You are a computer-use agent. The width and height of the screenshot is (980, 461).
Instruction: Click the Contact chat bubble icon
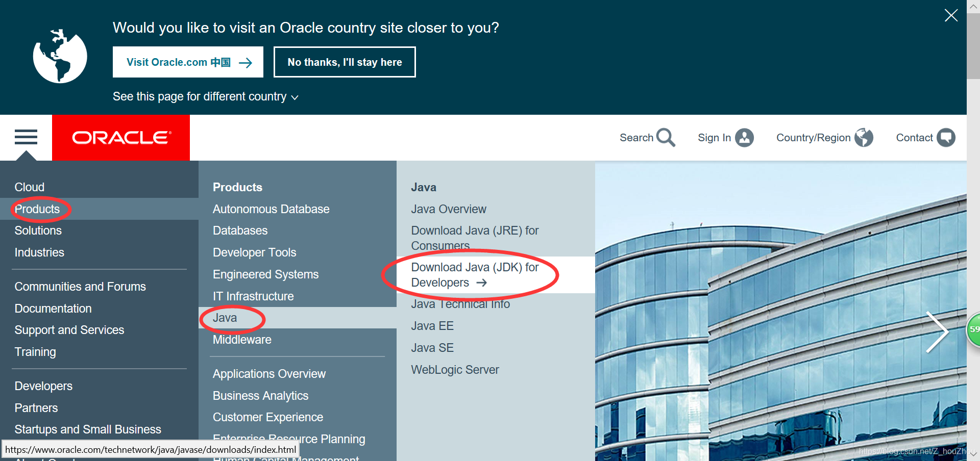946,138
